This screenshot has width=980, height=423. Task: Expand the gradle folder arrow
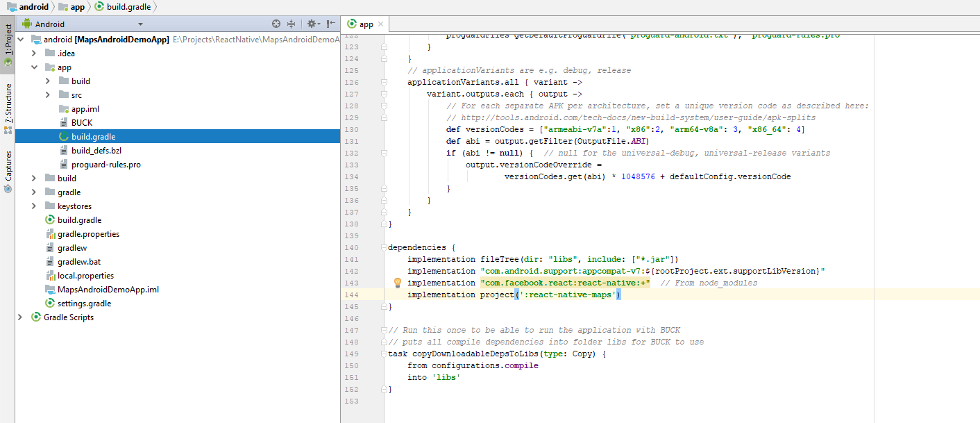[x=34, y=192]
